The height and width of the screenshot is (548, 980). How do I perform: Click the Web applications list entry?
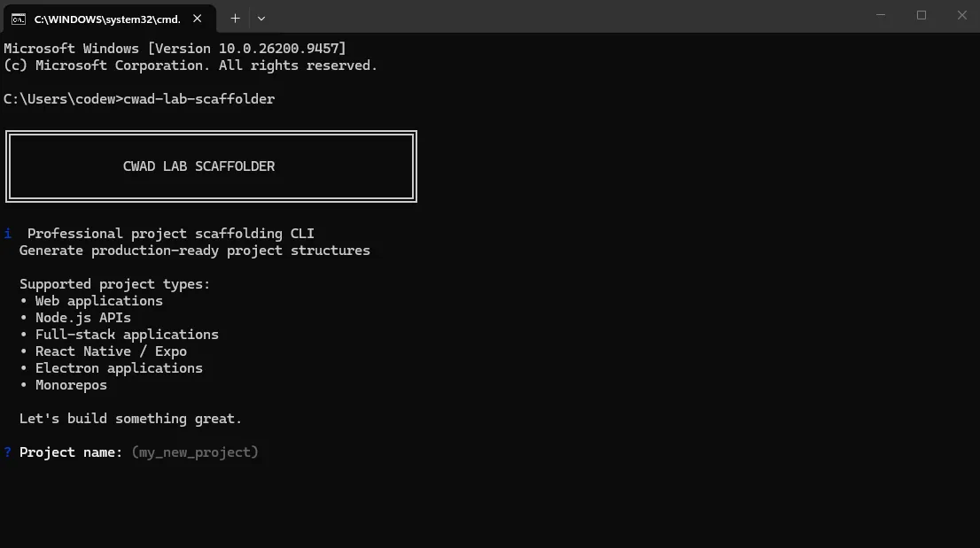pos(98,301)
